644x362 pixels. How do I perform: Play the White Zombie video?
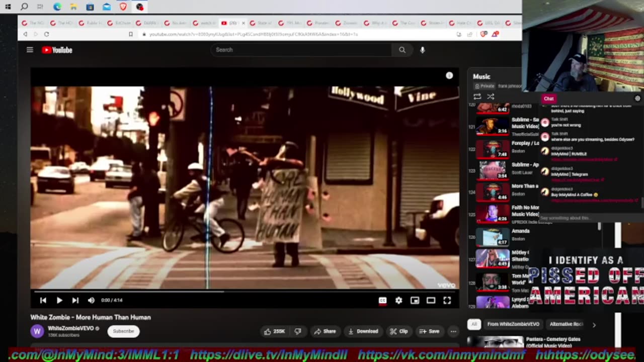[59, 300]
